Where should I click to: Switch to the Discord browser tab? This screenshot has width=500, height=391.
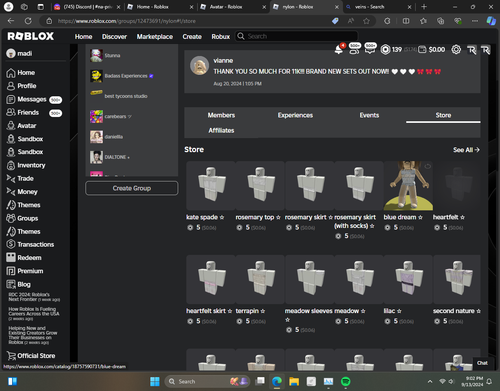point(87,7)
